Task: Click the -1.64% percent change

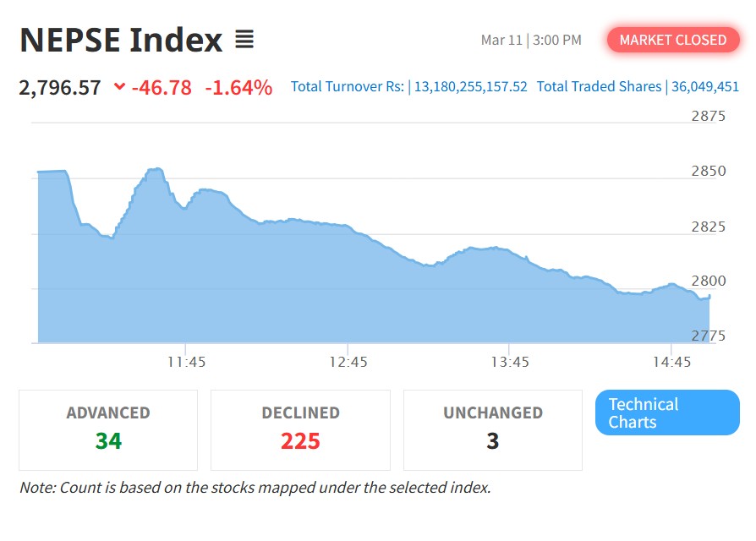Action: tap(238, 87)
